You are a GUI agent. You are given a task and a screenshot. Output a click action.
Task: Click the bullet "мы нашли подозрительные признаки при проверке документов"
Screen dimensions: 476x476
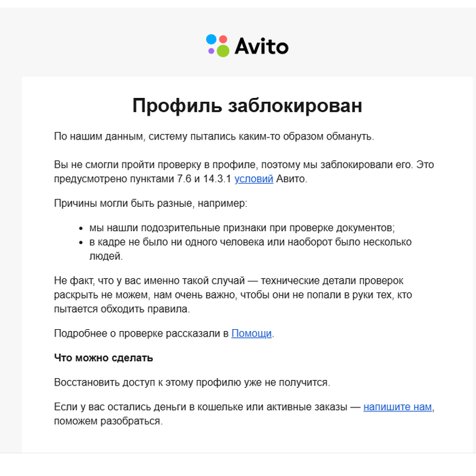point(242,228)
